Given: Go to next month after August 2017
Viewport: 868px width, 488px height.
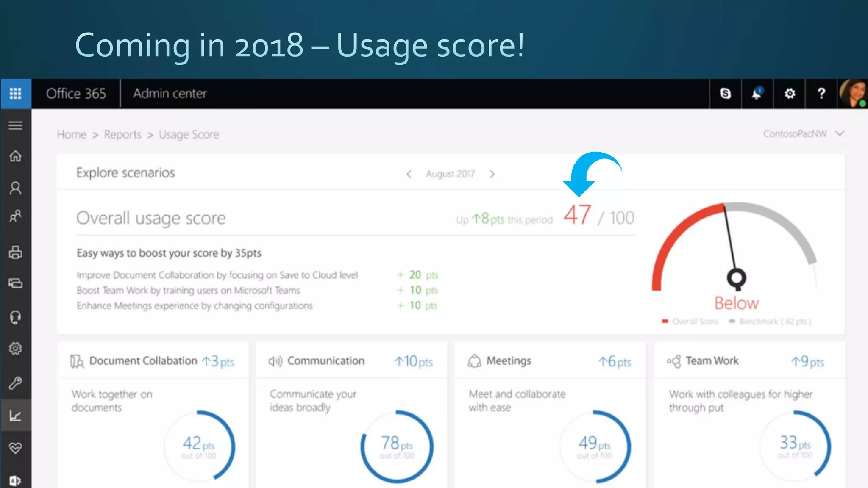Looking at the screenshot, I should 492,174.
